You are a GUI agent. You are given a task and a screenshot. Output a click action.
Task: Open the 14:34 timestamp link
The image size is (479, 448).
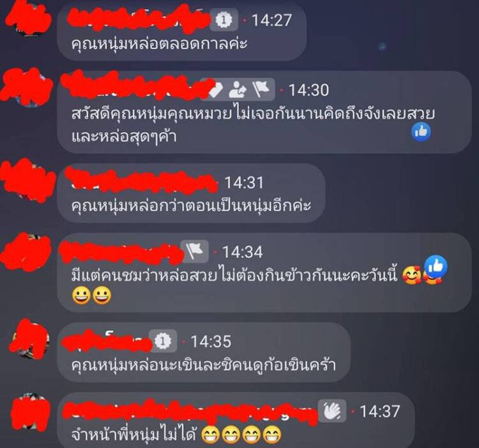click(x=242, y=252)
